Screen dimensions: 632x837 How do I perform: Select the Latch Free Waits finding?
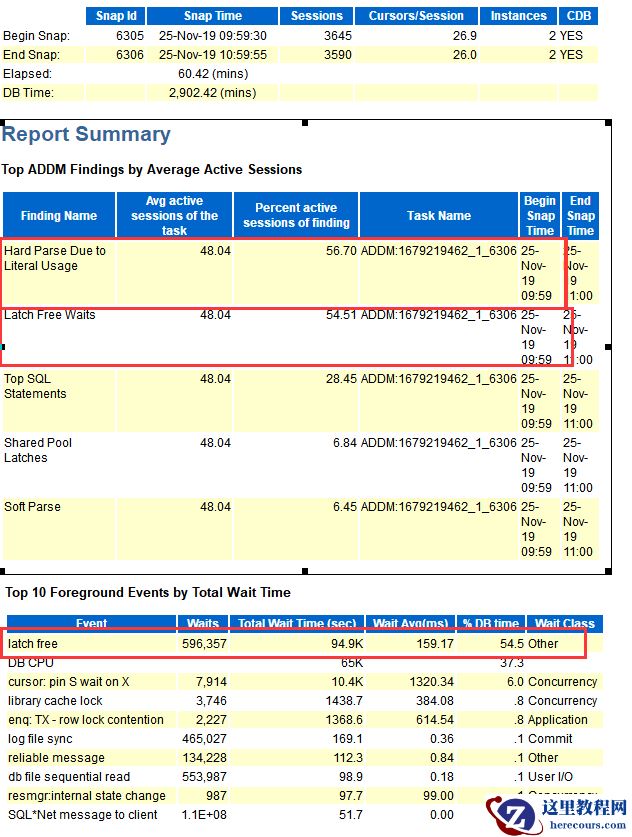click(50, 315)
